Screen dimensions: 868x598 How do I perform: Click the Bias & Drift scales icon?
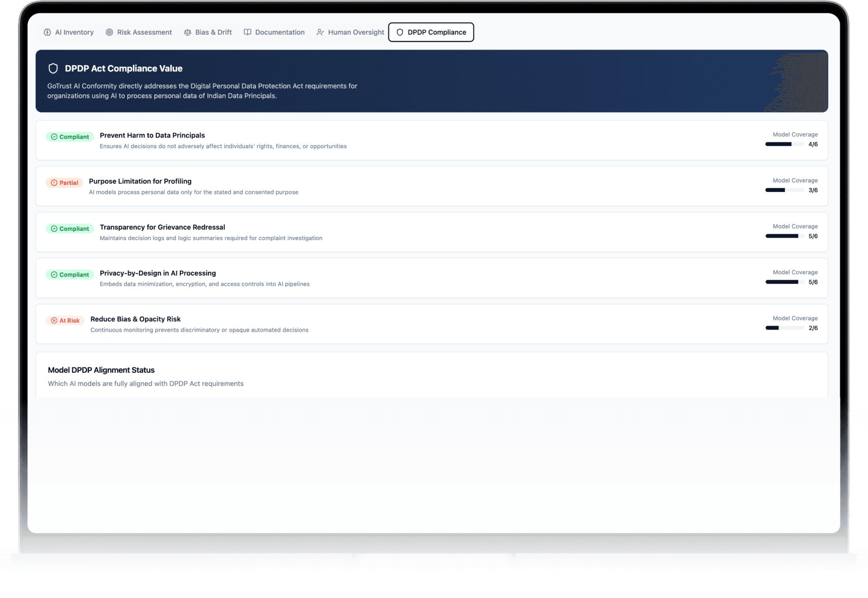point(187,32)
